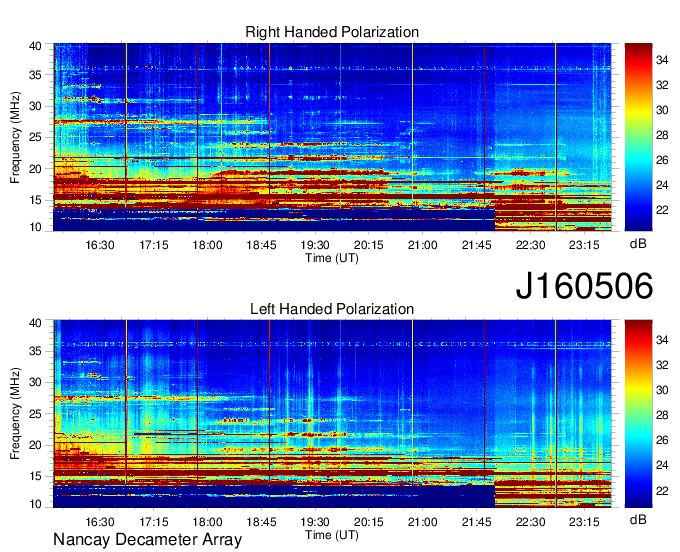Screen dimensions: 680x552
Task: Click the J160506 observation label
Action: point(584,286)
